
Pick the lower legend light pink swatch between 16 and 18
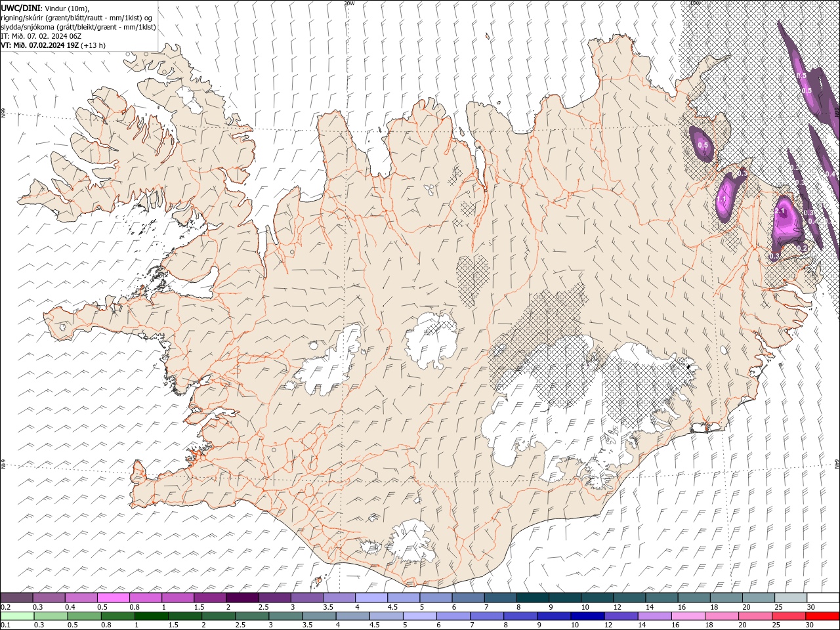pos(688,616)
